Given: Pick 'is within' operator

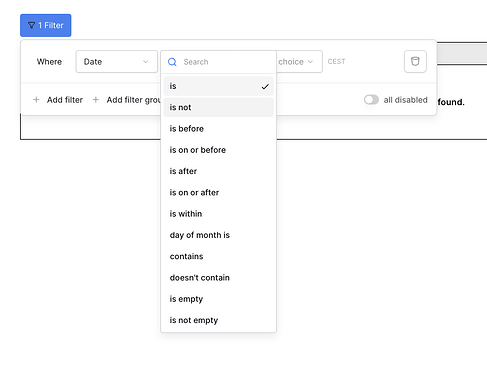Looking at the screenshot, I should (x=218, y=214).
